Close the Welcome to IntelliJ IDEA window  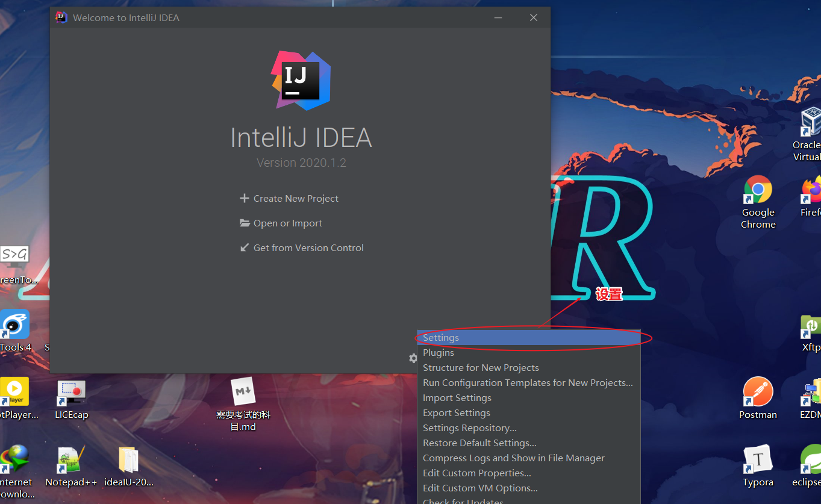[x=534, y=17]
